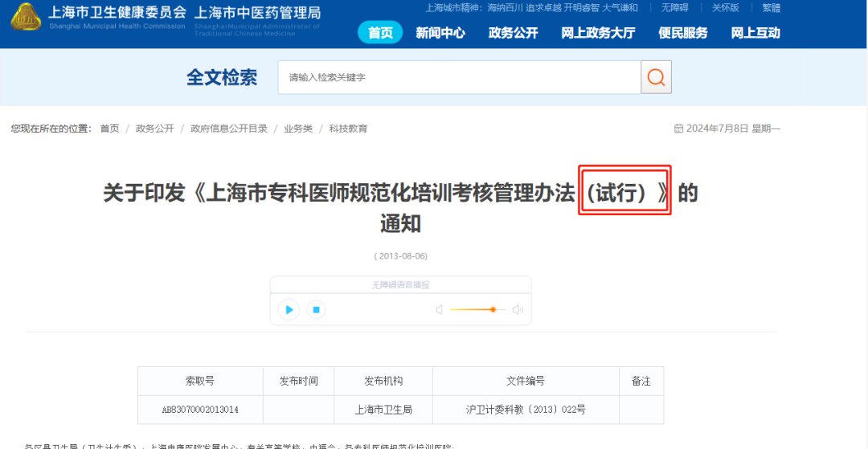Toggle 繁體 traditional Chinese version

click(771, 8)
